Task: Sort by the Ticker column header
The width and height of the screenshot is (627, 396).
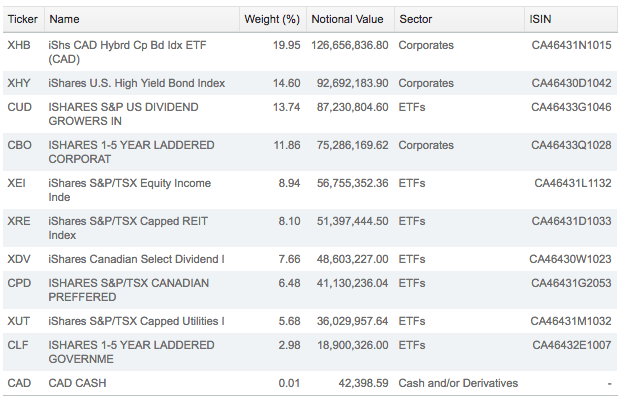Action: click(x=23, y=19)
